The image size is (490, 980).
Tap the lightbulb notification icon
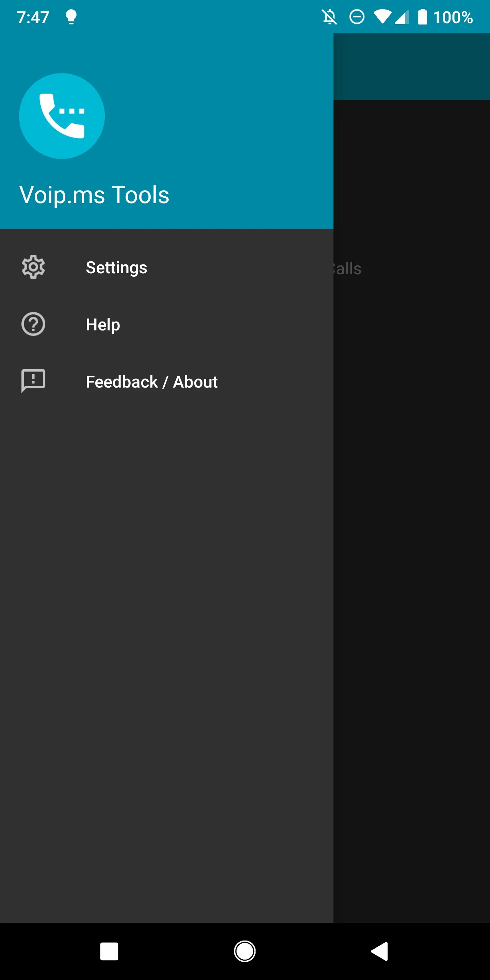point(71,17)
